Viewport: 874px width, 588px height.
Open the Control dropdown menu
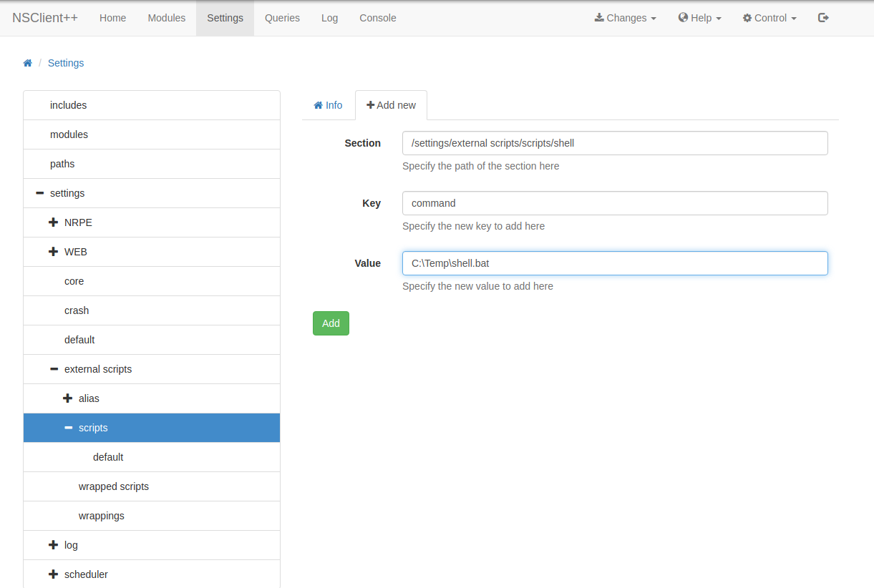tap(769, 18)
